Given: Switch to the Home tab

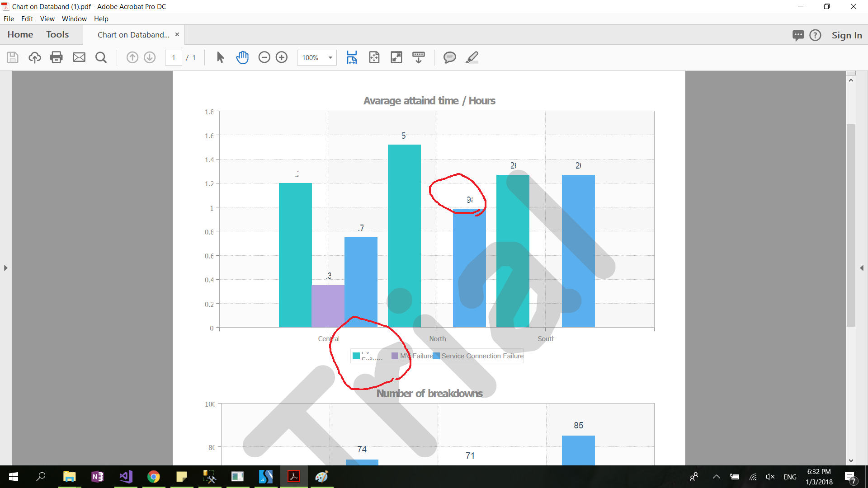Looking at the screenshot, I should click(20, 34).
